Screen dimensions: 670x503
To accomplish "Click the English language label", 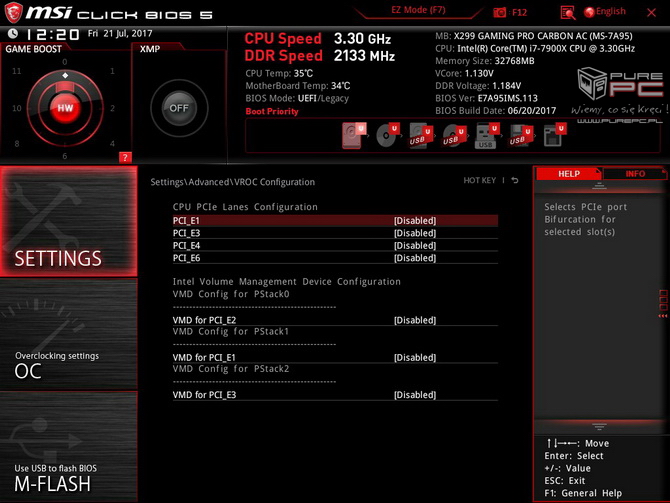I will click(611, 12).
